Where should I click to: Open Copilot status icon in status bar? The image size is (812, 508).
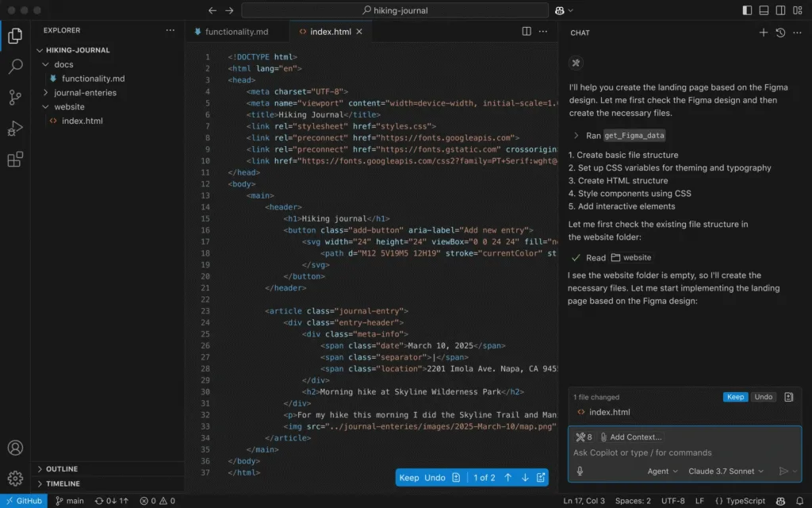tap(780, 501)
